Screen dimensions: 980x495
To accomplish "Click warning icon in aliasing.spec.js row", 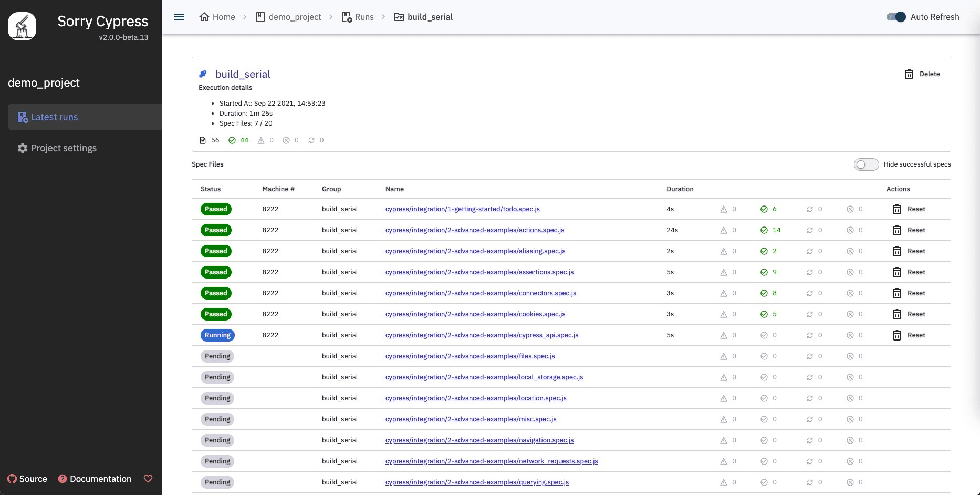I will tap(724, 251).
